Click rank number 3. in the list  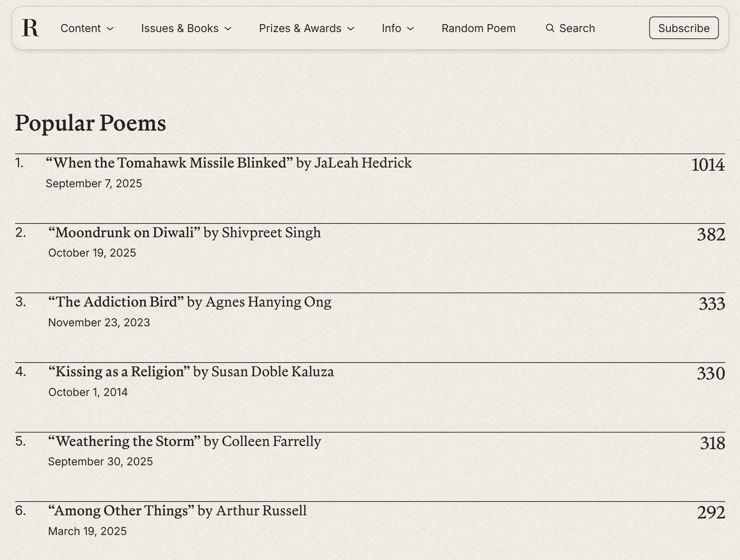[x=20, y=302]
